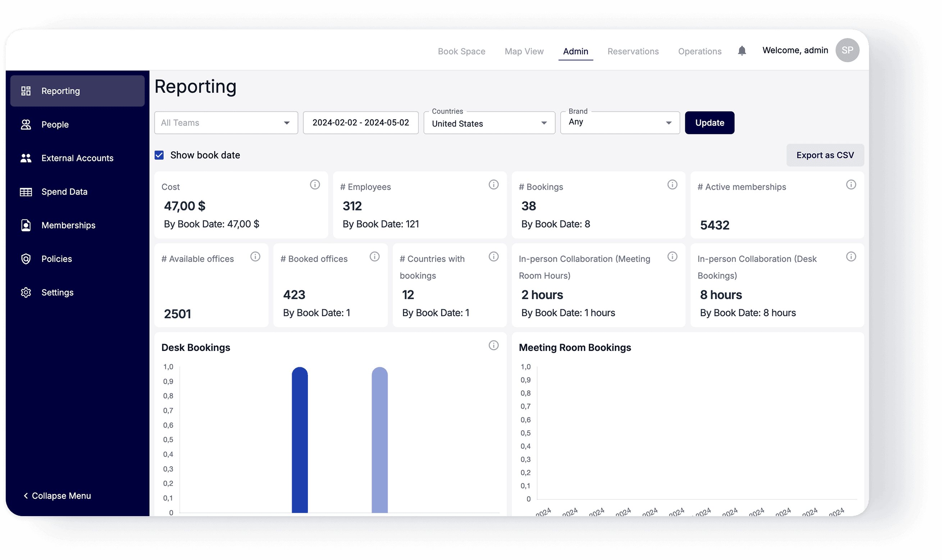Show info for the # Employees card
The image size is (942, 560).
(x=493, y=185)
